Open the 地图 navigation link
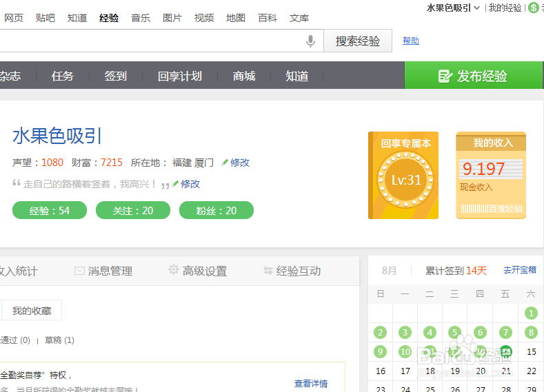 click(x=236, y=18)
